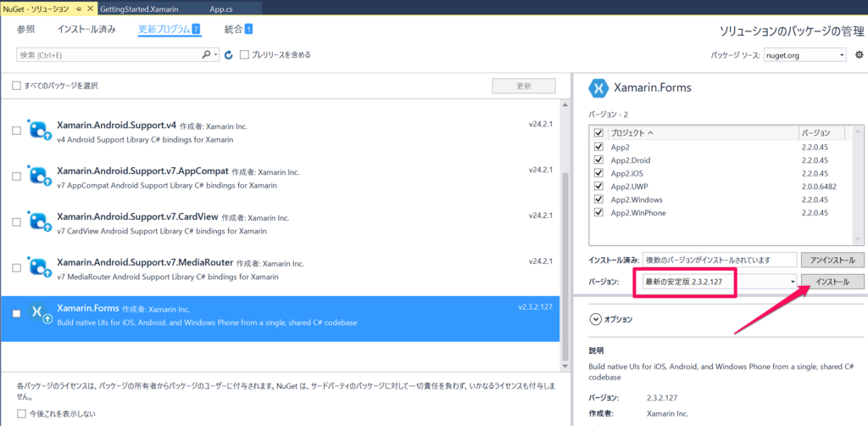Switch to Installed (インストール済み) tab

pos(86,30)
